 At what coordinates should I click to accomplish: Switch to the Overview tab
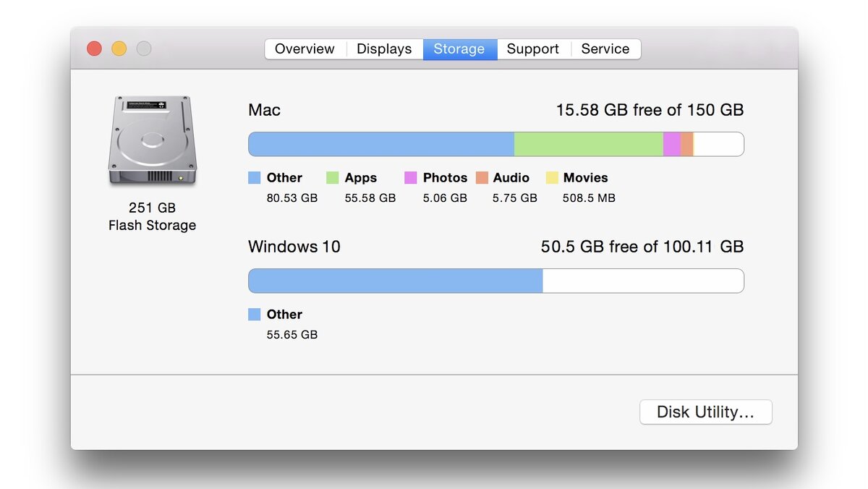tap(305, 49)
